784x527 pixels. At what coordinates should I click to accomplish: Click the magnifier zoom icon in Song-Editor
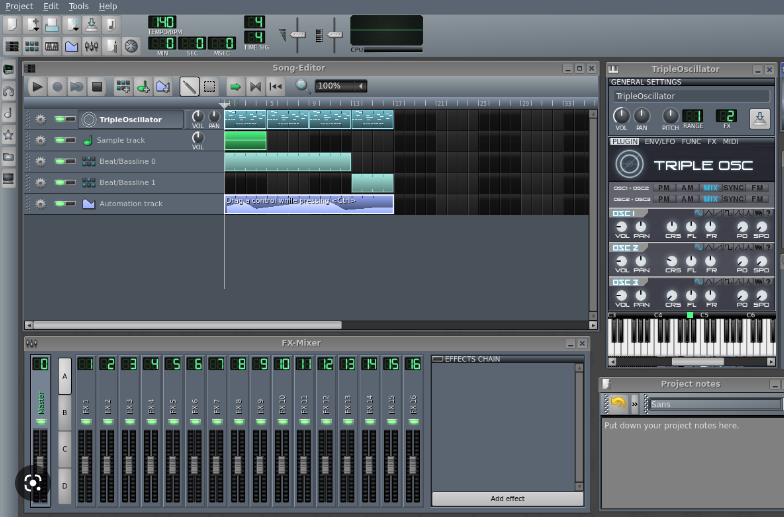click(x=302, y=87)
